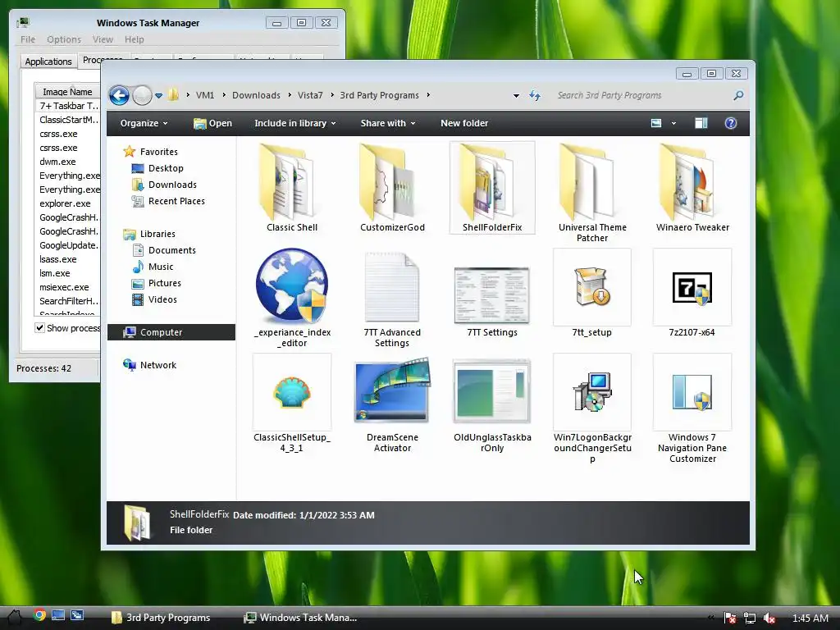
Task: Click Downloads in the address breadcrumb
Action: click(256, 95)
